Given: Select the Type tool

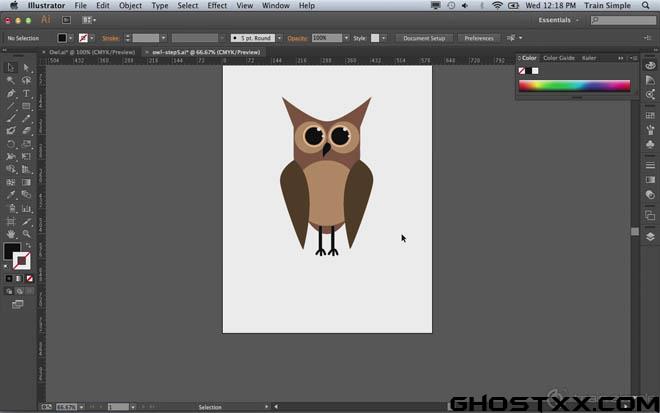Looking at the screenshot, I should [26, 93].
